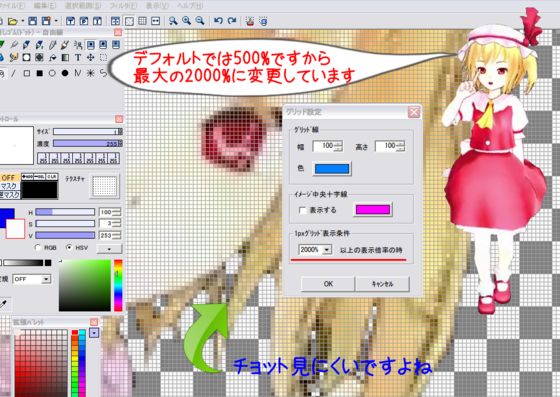Confirm grid settings with OK button

328,284
